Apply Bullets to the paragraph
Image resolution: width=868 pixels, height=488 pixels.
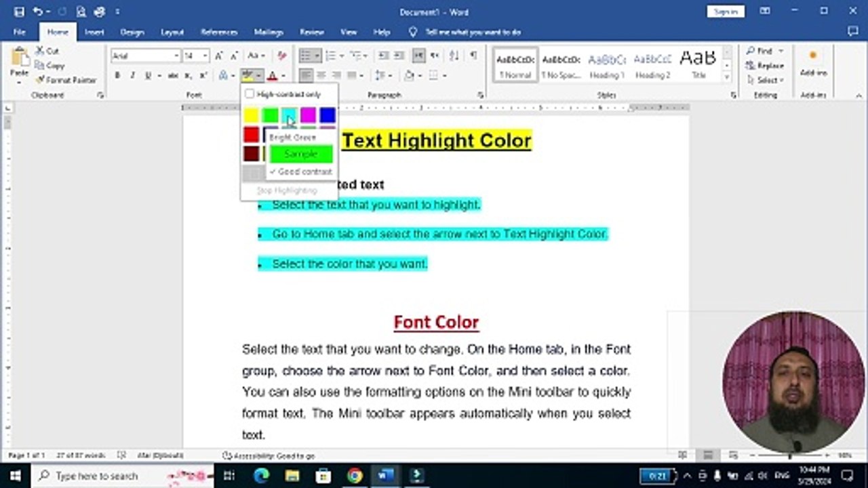pyautogui.click(x=306, y=56)
